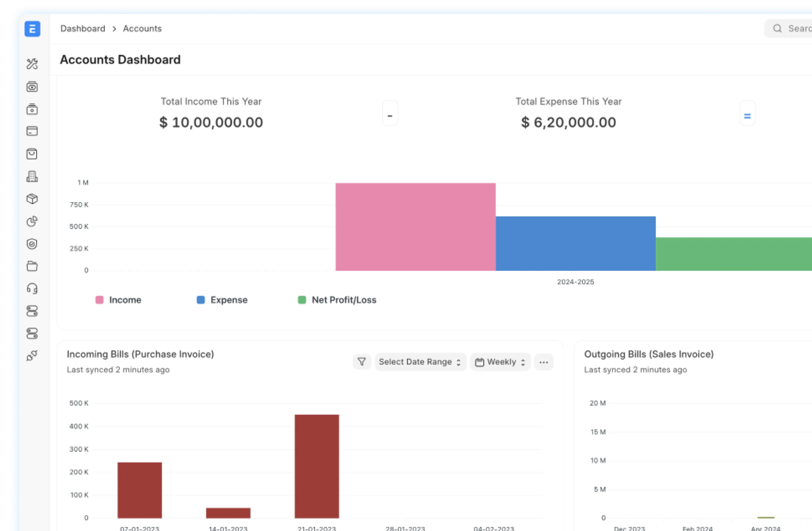Toggle the Net Profit/Loss legend entry
The width and height of the screenshot is (812, 531).
(x=337, y=300)
